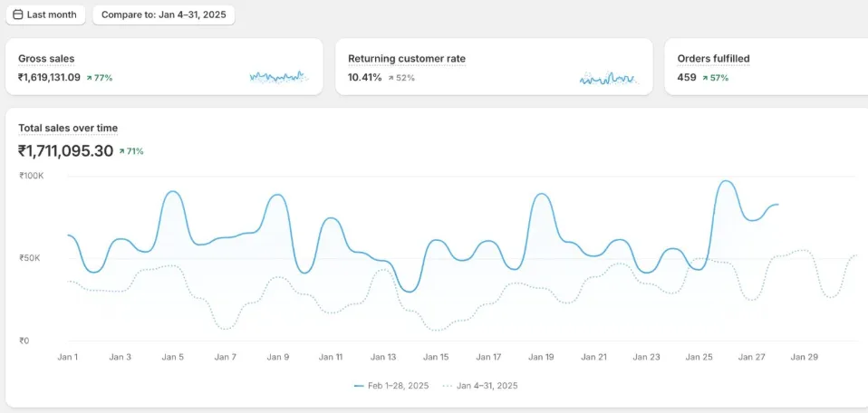Open the Compare to: Jan 4–31, 2025 selector

click(x=164, y=15)
